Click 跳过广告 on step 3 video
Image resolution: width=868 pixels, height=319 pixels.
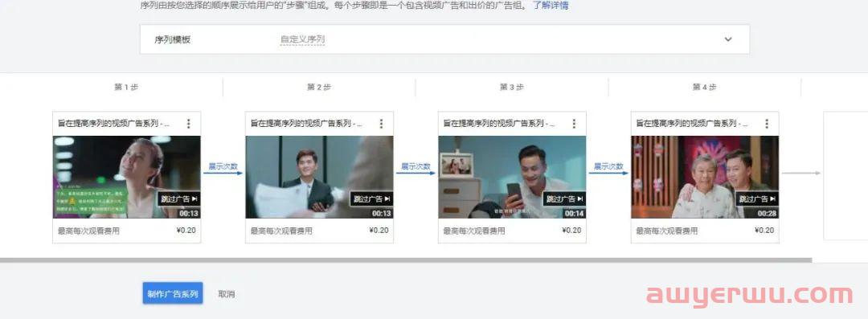564,198
